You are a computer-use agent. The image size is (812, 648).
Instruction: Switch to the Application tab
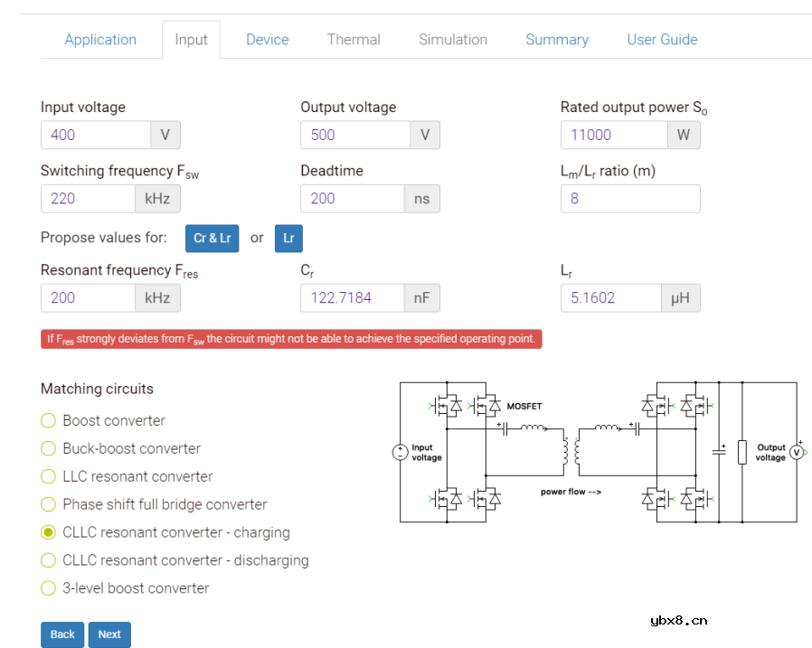coord(100,40)
